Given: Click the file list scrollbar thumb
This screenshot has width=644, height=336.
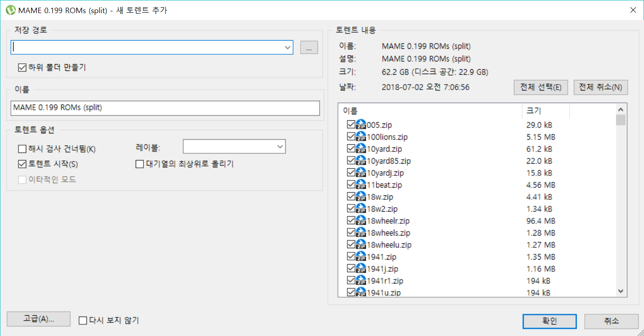Looking at the screenshot, I should point(620,120).
